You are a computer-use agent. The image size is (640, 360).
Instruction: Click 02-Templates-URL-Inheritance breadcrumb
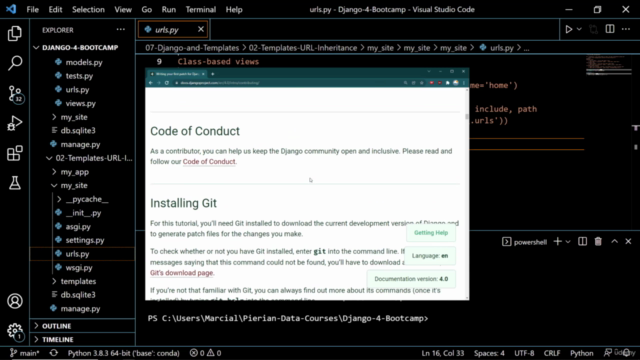tap(303, 48)
